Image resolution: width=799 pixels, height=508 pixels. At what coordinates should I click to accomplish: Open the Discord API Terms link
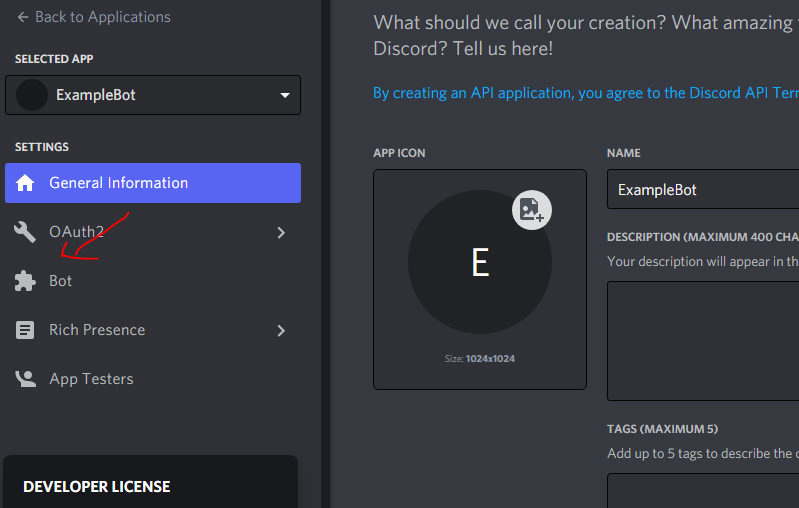pyautogui.click(x=586, y=93)
